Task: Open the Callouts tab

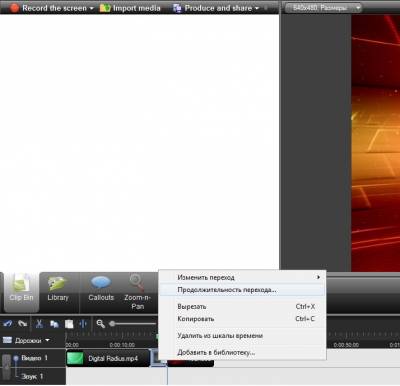Action: click(101, 292)
